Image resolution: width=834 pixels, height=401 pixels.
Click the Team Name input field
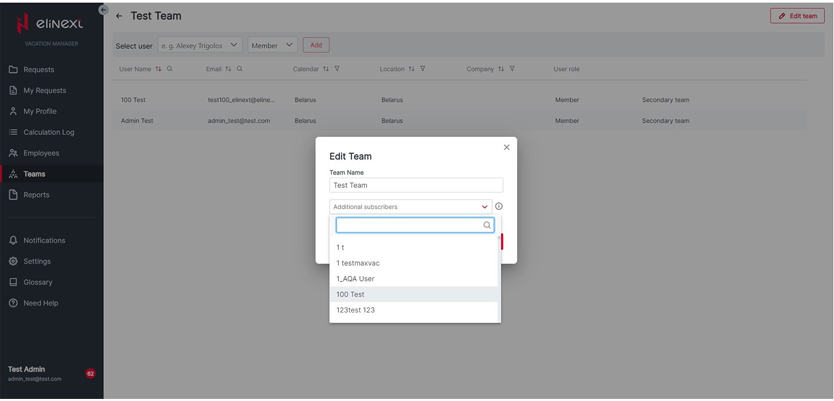(416, 185)
